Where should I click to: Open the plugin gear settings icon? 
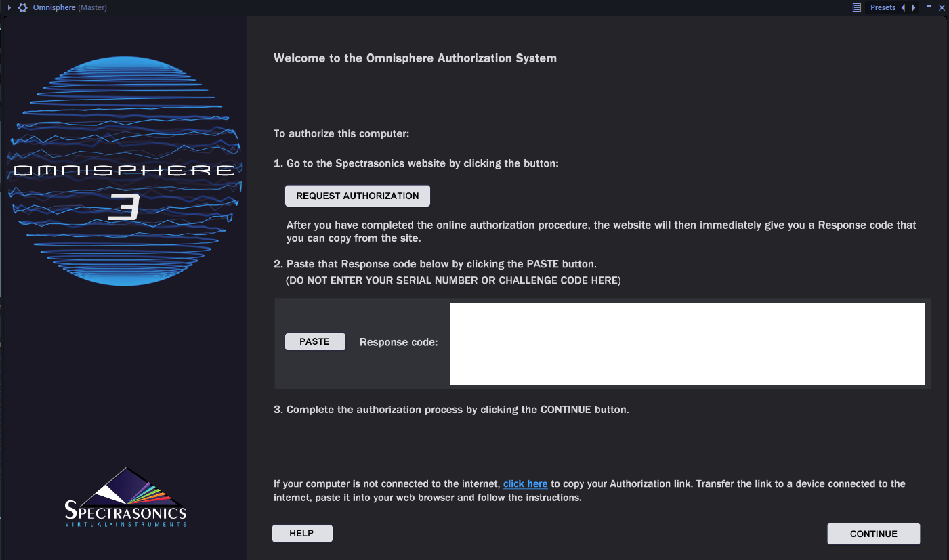point(22,7)
